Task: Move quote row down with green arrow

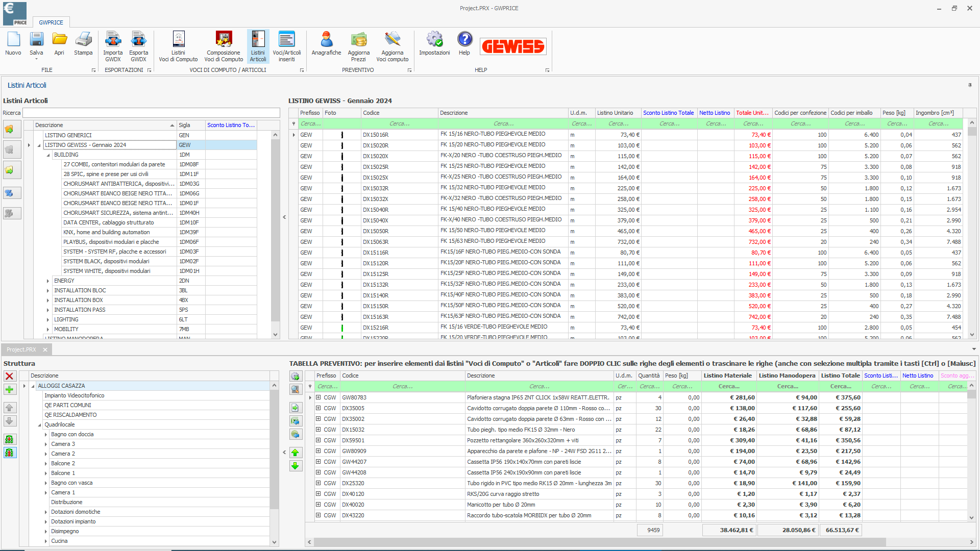Action: point(295,466)
